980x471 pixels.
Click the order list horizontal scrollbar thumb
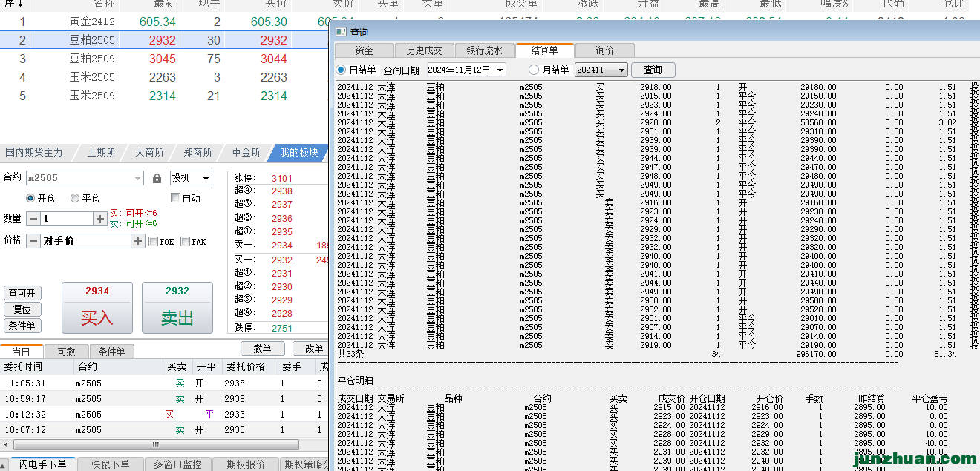pyautogui.click(x=155, y=445)
